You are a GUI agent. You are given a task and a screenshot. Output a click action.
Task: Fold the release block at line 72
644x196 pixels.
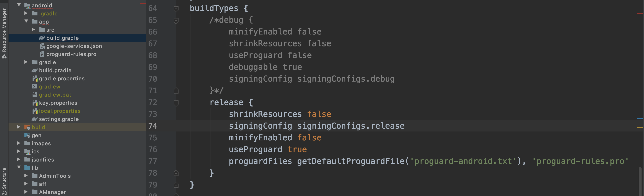tap(176, 103)
